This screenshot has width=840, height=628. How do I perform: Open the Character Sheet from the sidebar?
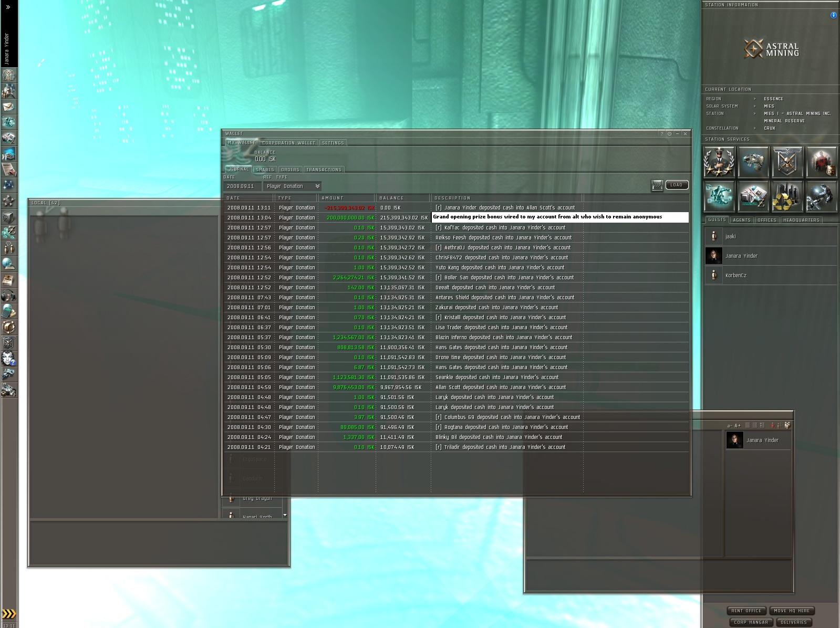click(x=8, y=75)
